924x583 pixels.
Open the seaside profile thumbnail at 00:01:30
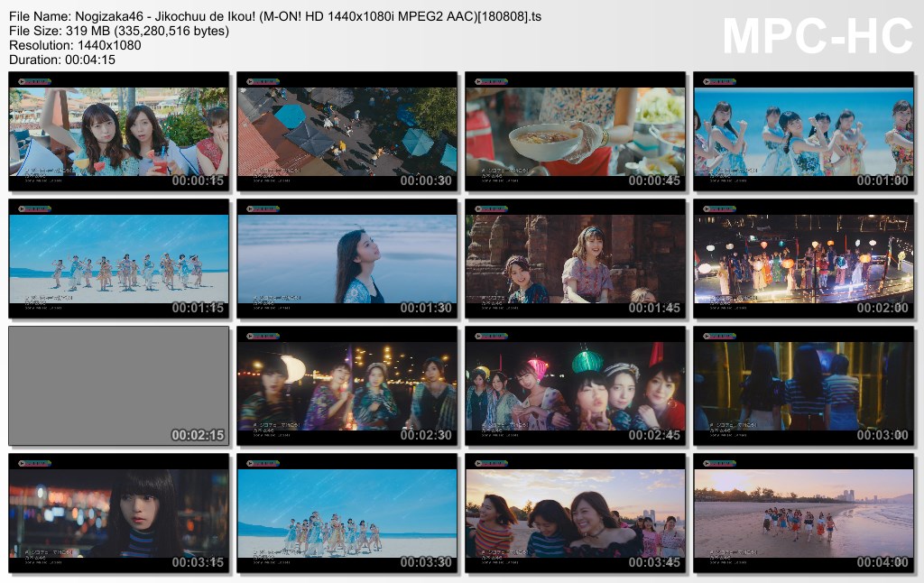[347, 259]
